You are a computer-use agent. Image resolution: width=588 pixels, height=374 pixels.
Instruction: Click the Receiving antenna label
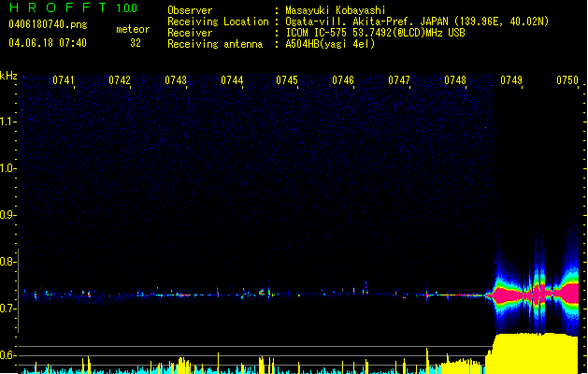pos(215,44)
